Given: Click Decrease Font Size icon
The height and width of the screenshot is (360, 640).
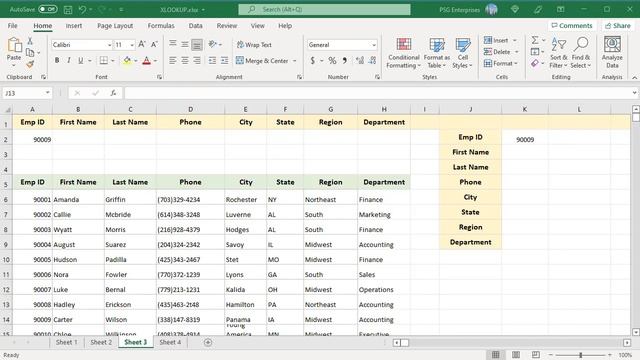Looking at the screenshot, I should pyautogui.click(x=154, y=44).
